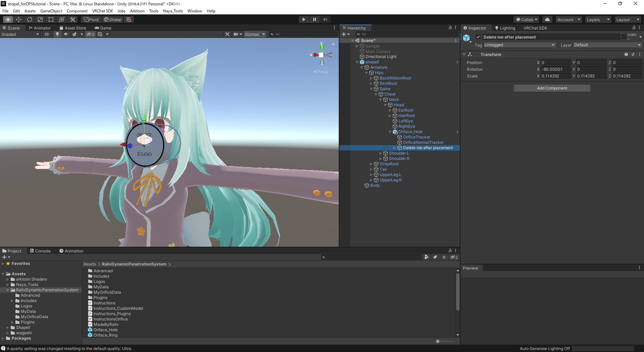Select the Hand view tool
The width and height of the screenshot is (644, 352).
8,19
